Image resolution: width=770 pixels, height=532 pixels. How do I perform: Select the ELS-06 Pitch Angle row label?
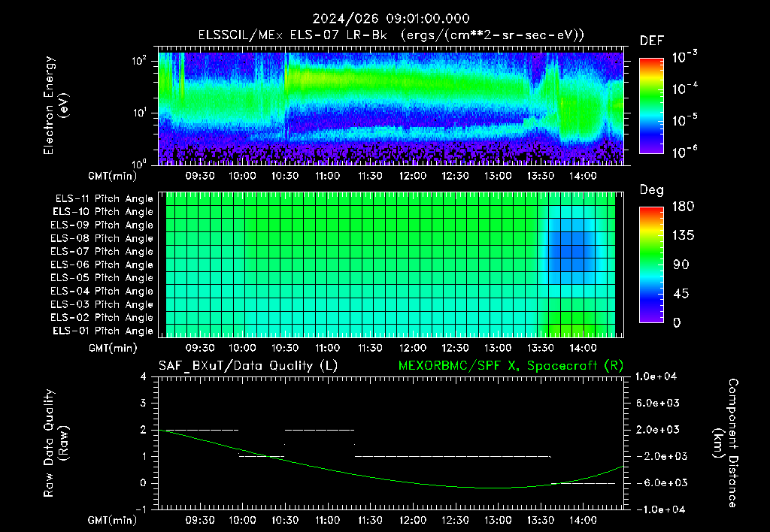point(102,265)
